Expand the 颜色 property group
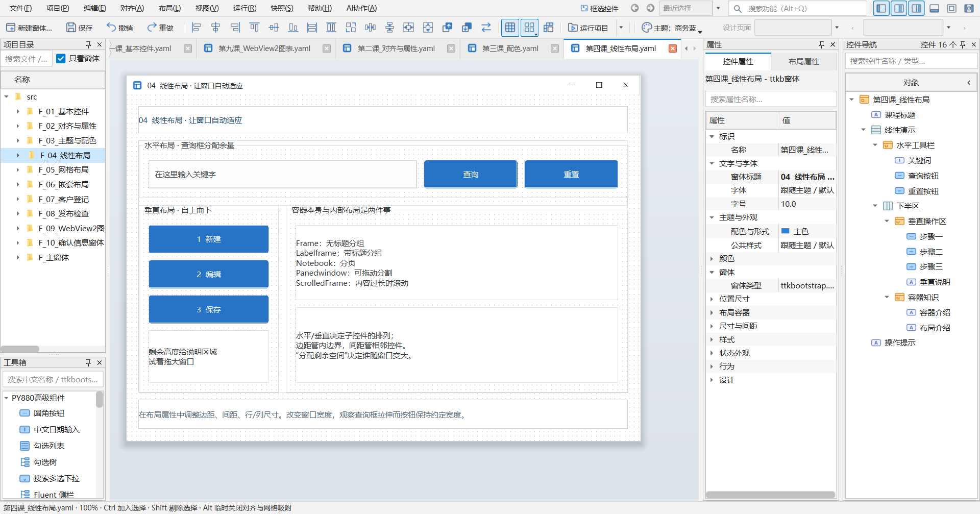 point(712,259)
